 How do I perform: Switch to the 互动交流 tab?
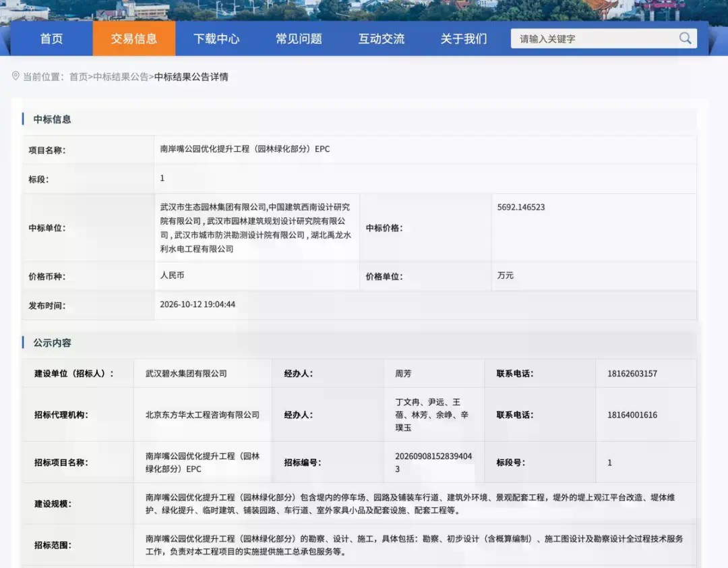(381, 38)
